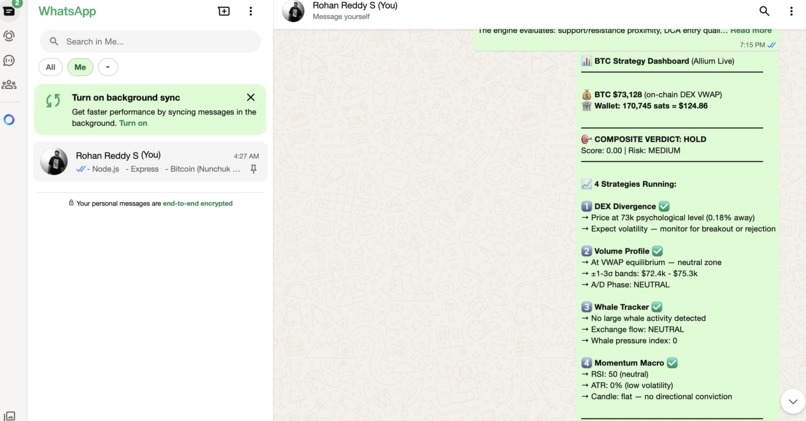Open the Channels icon in sidebar

pos(9,60)
